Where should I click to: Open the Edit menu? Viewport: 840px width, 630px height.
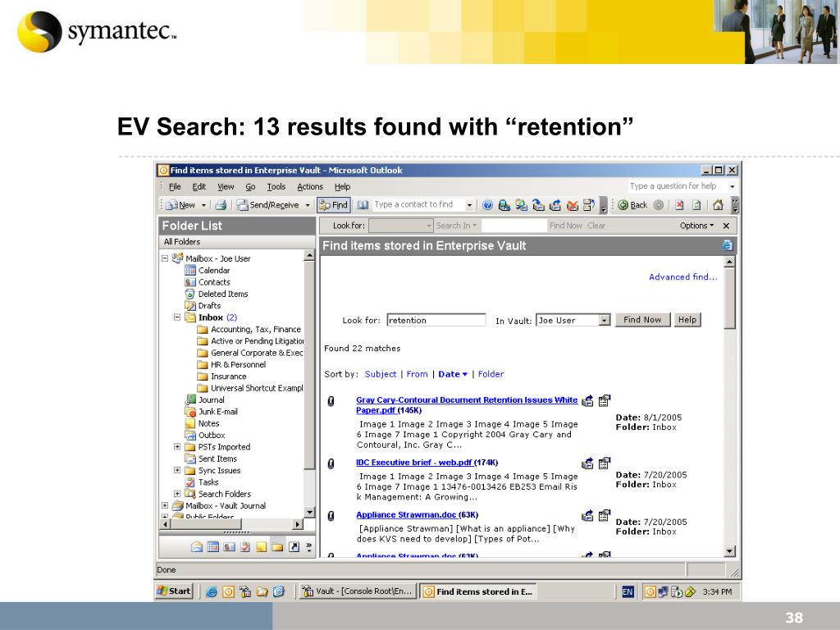[199, 186]
